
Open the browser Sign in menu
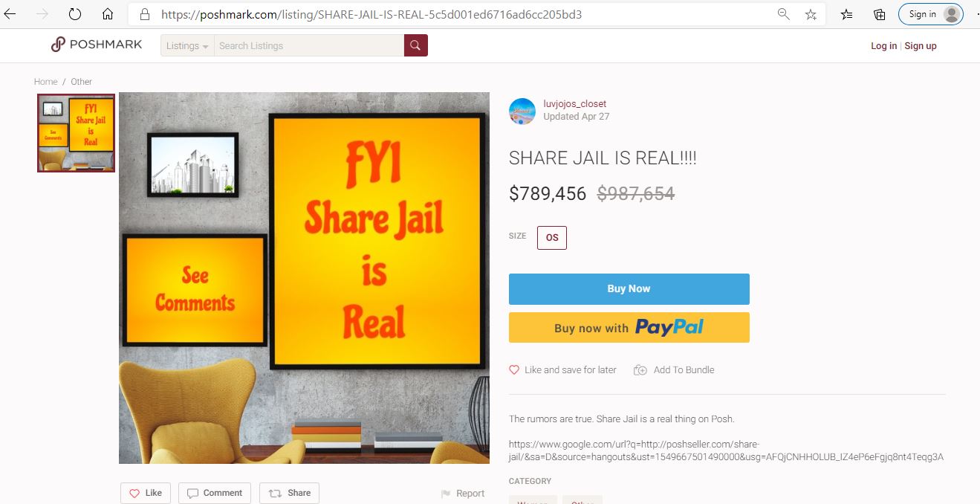pos(931,14)
